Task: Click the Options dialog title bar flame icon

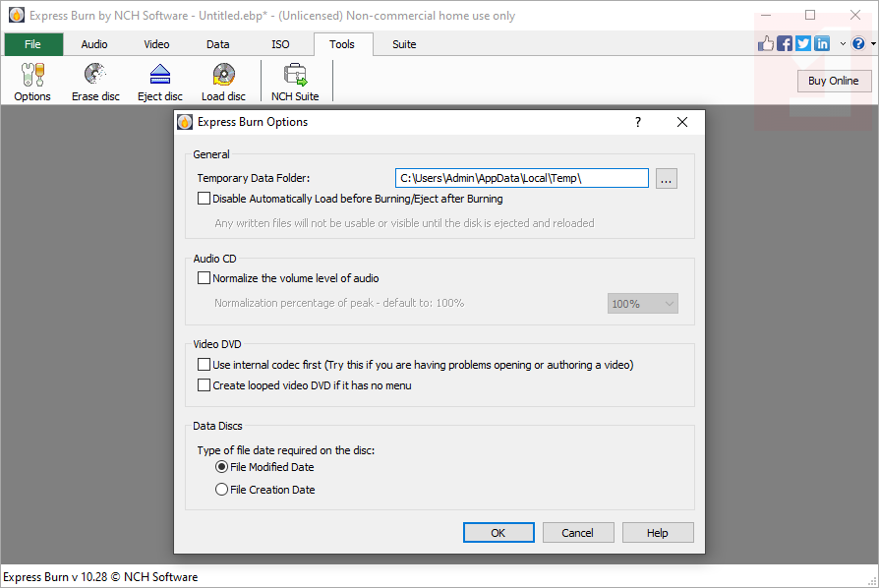Action: pos(185,122)
